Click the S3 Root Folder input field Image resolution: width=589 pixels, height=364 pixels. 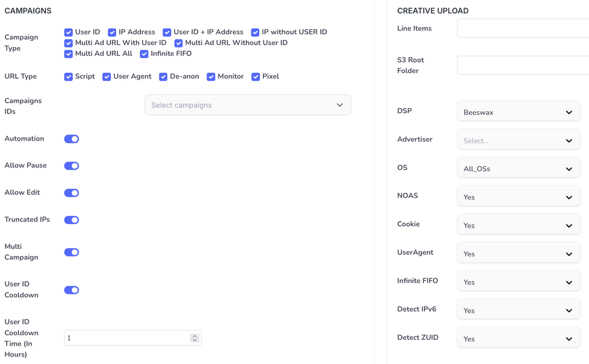coord(523,66)
